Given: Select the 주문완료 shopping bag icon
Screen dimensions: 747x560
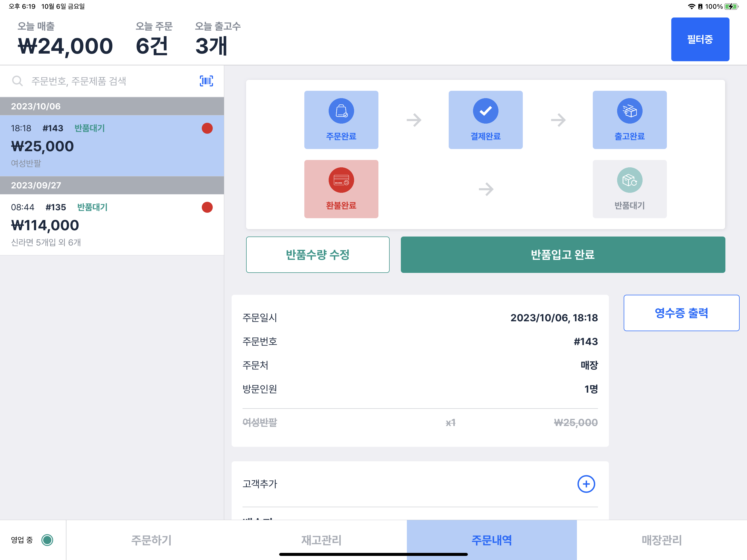Looking at the screenshot, I should [341, 111].
